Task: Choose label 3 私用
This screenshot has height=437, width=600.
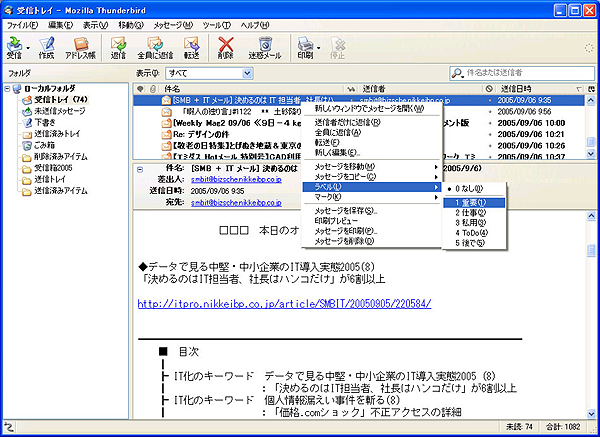Action: 474,223
